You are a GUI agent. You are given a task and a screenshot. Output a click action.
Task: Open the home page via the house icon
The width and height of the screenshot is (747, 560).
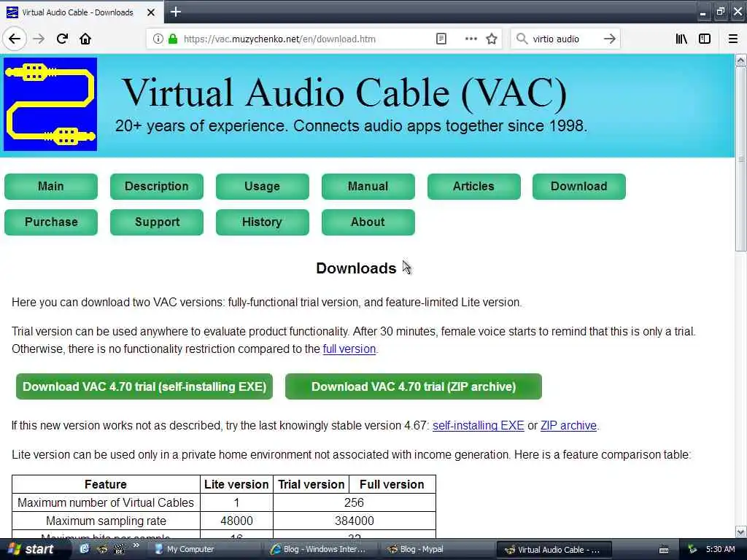[x=85, y=39]
